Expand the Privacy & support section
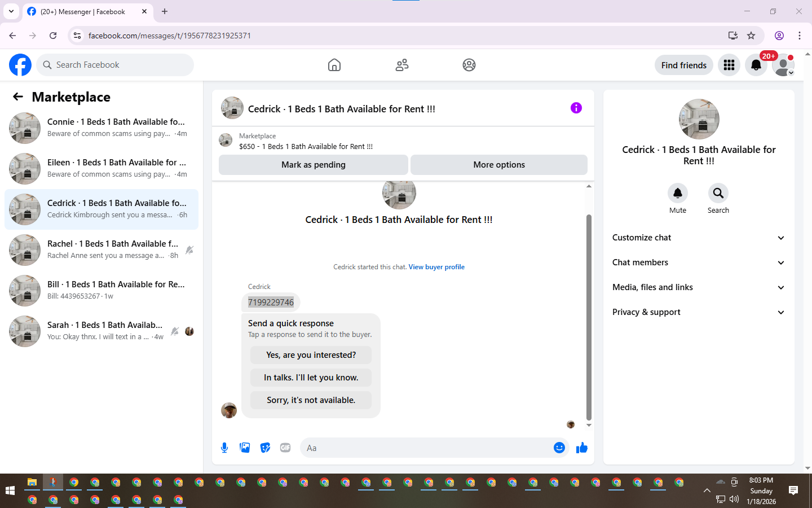The image size is (812, 508). 699,312
